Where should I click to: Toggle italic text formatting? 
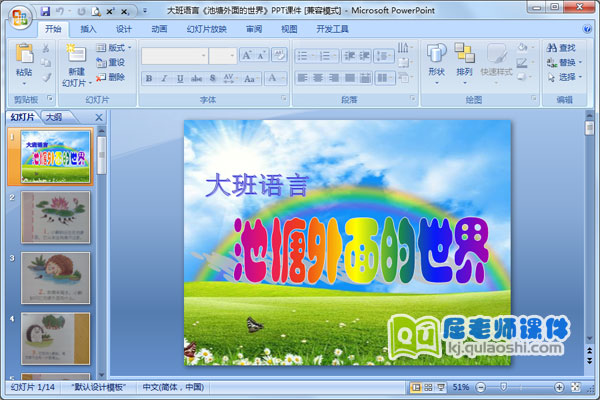point(165,78)
